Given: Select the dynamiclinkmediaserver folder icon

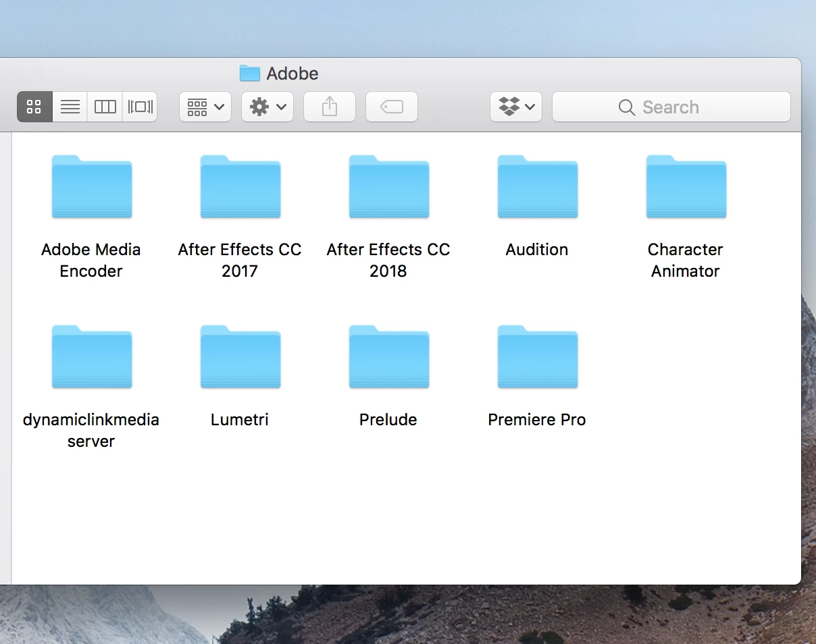Looking at the screenshot, I should (91, 357).
